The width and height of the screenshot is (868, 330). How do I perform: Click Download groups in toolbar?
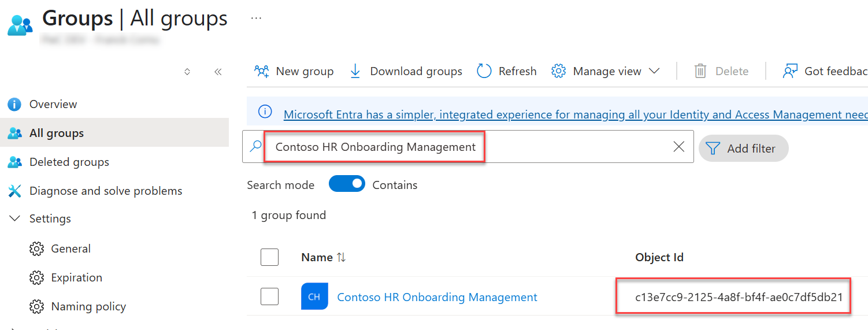point(406,71)
